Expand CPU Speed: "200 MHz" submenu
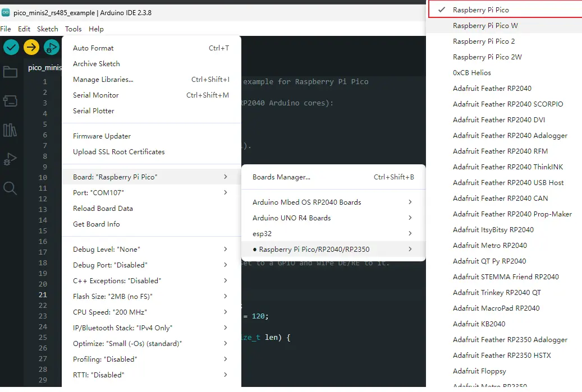Viewport: 582px width, 392px height. click(x=152, y=312)
